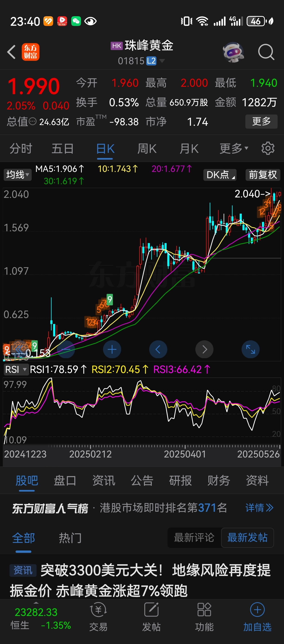Image resolution: width=284 pixels, height=644 pixels.
Task: Tap the 资讯 tag on the news post
Action: click(x=23, y=570)
